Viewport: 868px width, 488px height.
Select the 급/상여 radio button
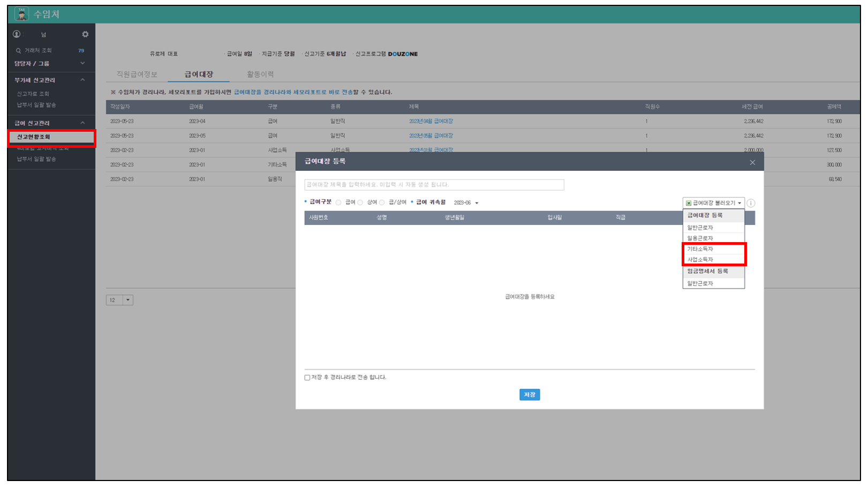[x=382, y=202]
